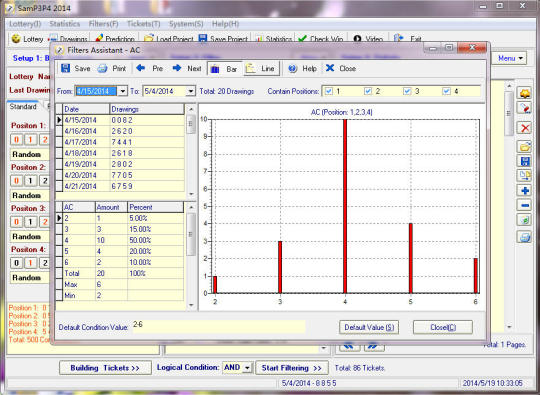Open Statistics from main toolbar
This screenshot has height=395, width=540.
[x=273, y=39]
